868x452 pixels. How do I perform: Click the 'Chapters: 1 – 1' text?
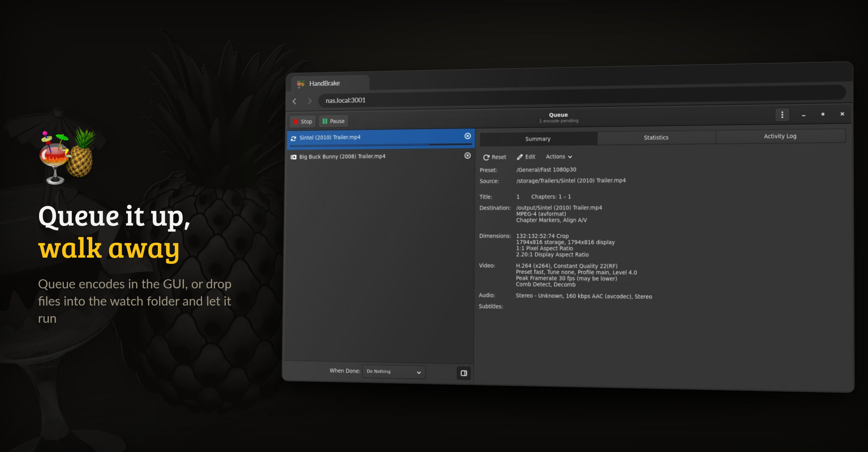point(551,197)
